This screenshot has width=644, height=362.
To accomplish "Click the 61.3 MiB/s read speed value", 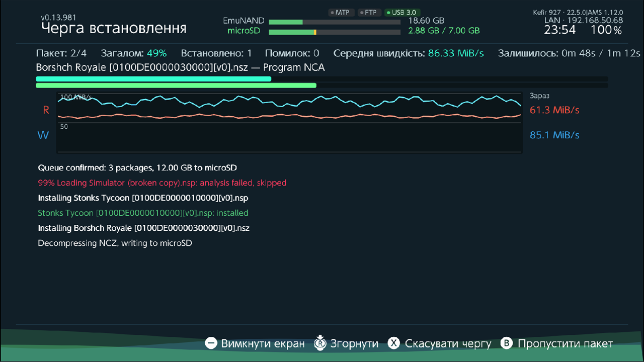I will pyautogui.click(x=554, y=110).
